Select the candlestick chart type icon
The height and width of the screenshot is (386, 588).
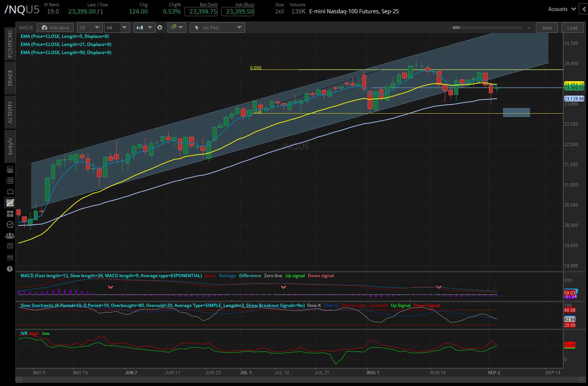141,27
